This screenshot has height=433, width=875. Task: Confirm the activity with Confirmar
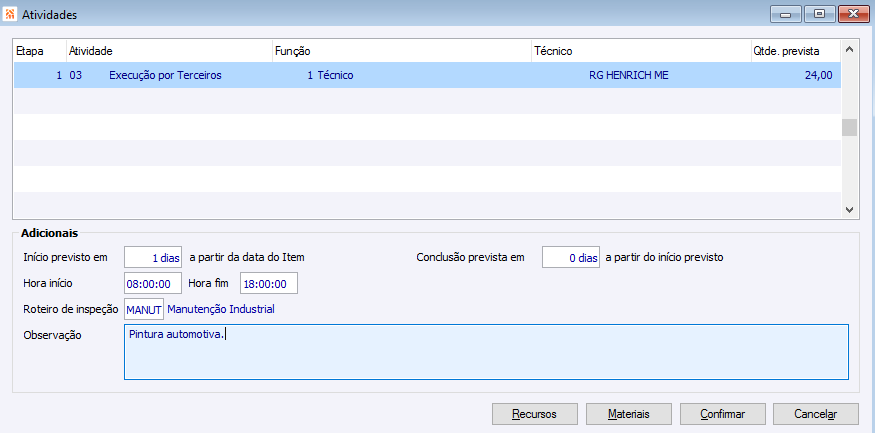click(723, 415)
